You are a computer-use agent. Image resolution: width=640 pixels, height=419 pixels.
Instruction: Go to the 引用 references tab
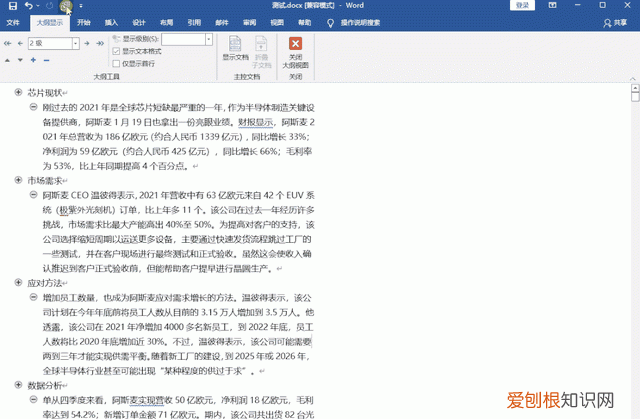tap(194, 23)
